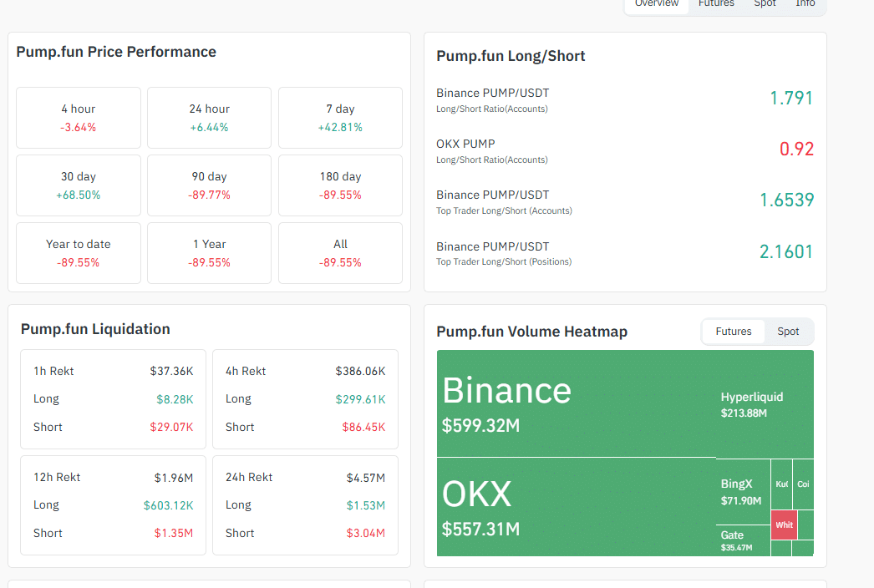The width and height of the screenshot is (874, 588).
Task: Click the 1h Rekt total $37.36K
Action: pyautogui.click(x=171, y=371)
